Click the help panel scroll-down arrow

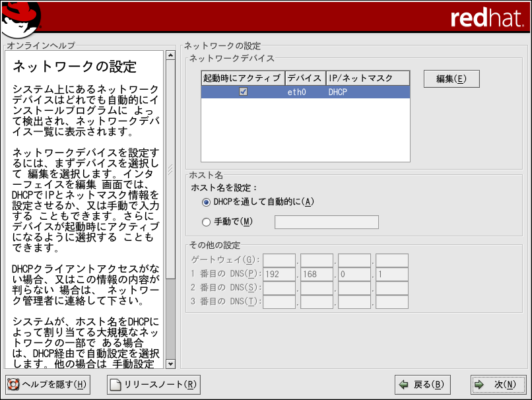click(170, 364)
